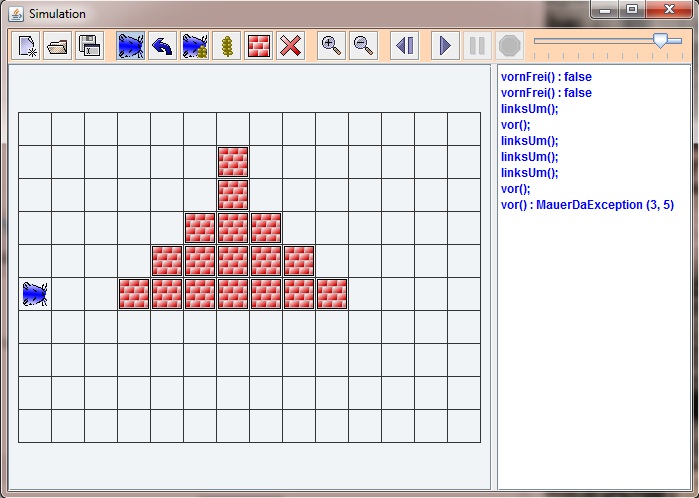Turn the hamster left with the blue arrow

coord(163,45)
